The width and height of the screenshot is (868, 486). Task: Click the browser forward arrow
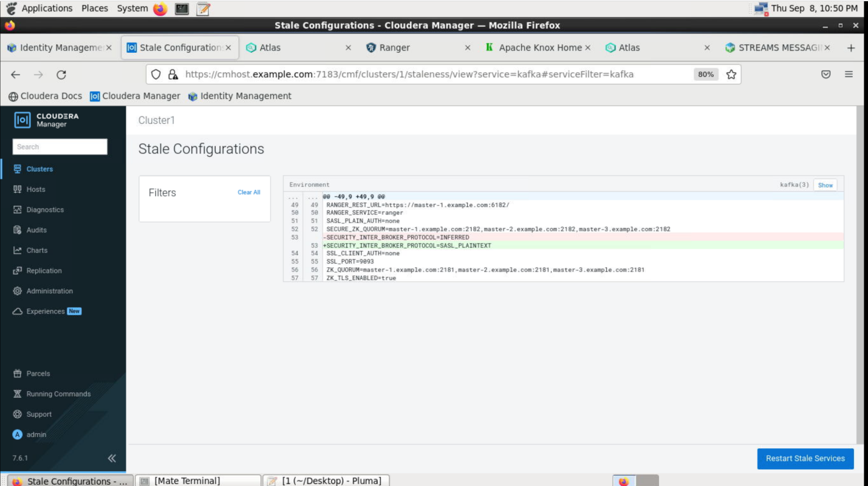[x=38, y=75]
